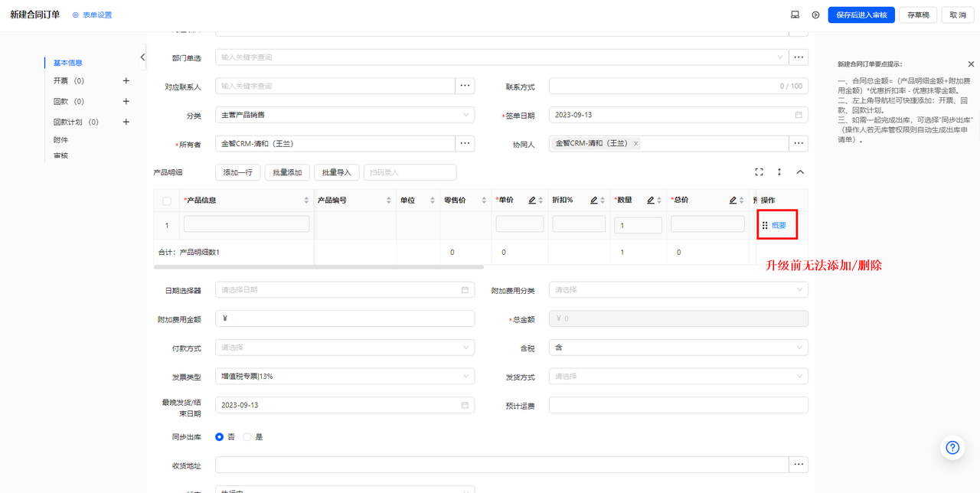
Task: Click 批量添加 button
Action: [287, 172]
